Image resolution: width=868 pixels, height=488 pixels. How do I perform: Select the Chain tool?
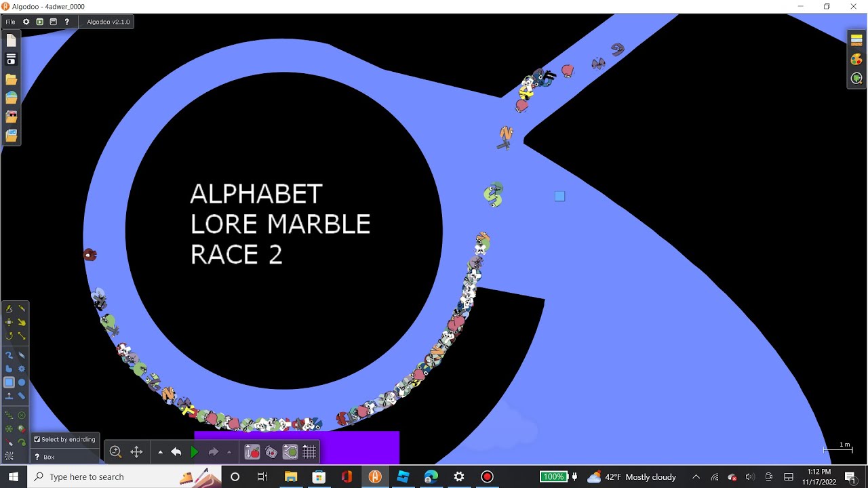[x=22, y=396]
